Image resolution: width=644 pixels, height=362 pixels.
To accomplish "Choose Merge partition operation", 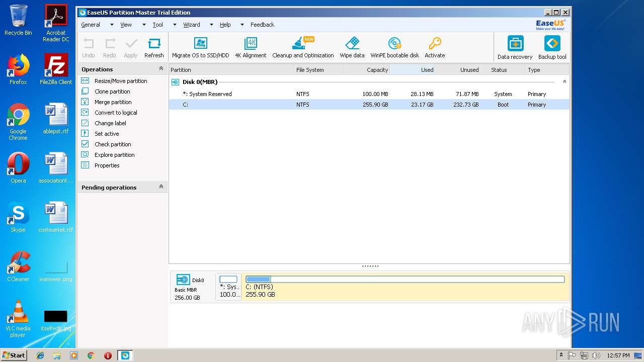I will (113, 102).
